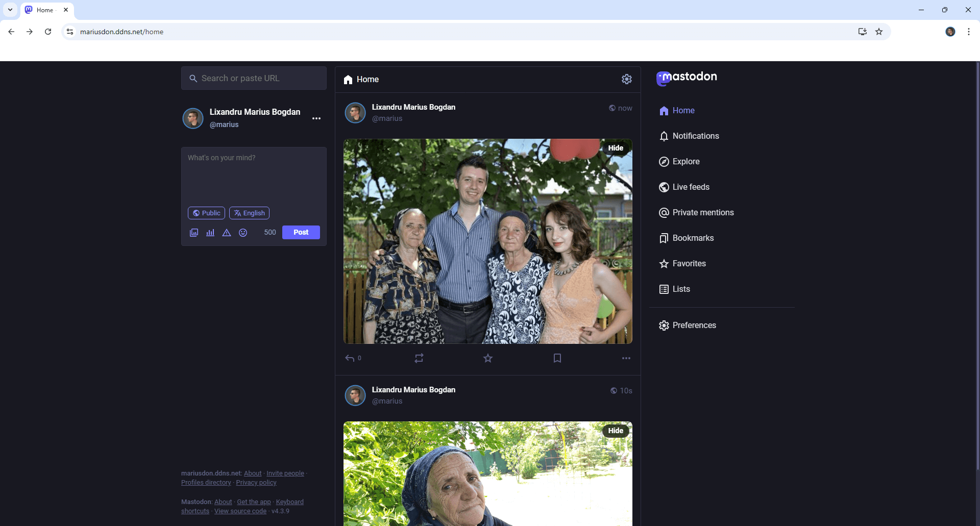Open Explore page
This screenshot has width=980, height=526.
coord(679,162)
